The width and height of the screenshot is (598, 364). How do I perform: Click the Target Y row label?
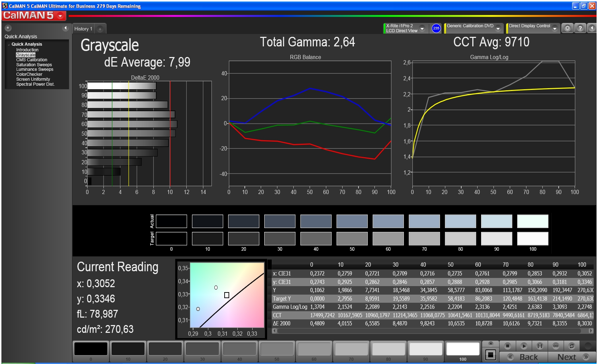click(282, 298)
